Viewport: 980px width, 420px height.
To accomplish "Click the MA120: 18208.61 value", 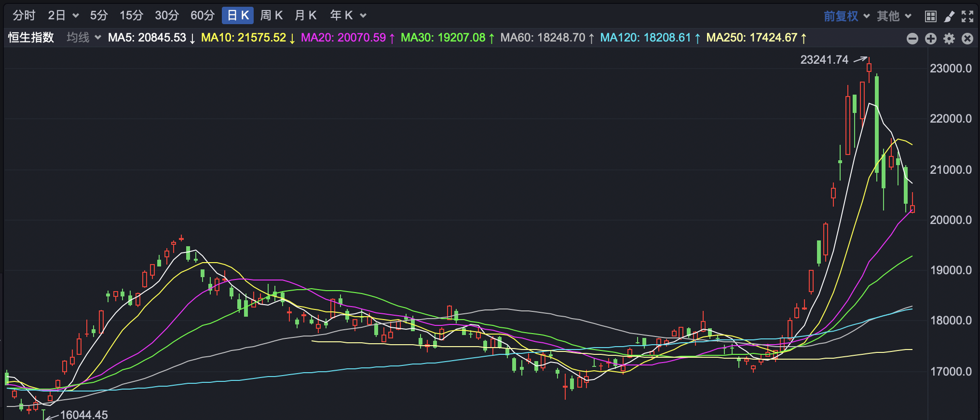I will click(x=650, y=38).
